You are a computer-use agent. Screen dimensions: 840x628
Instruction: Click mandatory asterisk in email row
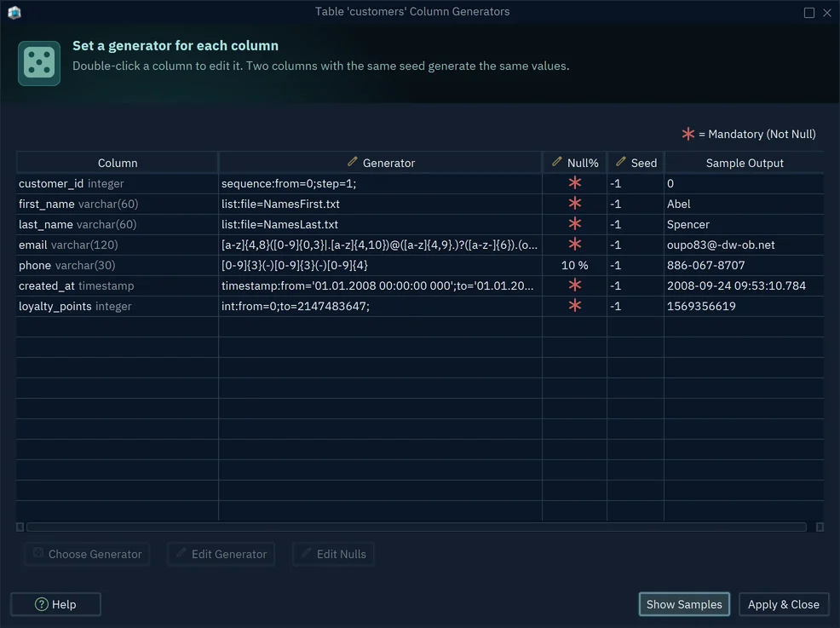coord(575,245)
